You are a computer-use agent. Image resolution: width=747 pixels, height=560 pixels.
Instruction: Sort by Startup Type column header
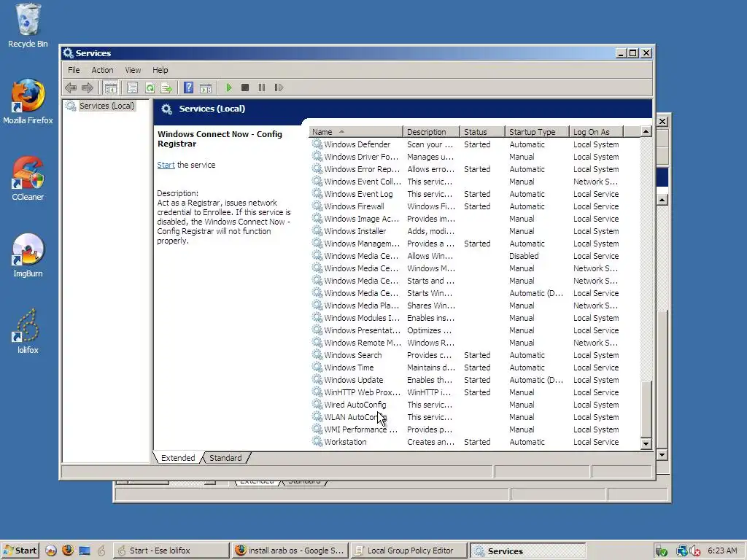tap(537, 132)
